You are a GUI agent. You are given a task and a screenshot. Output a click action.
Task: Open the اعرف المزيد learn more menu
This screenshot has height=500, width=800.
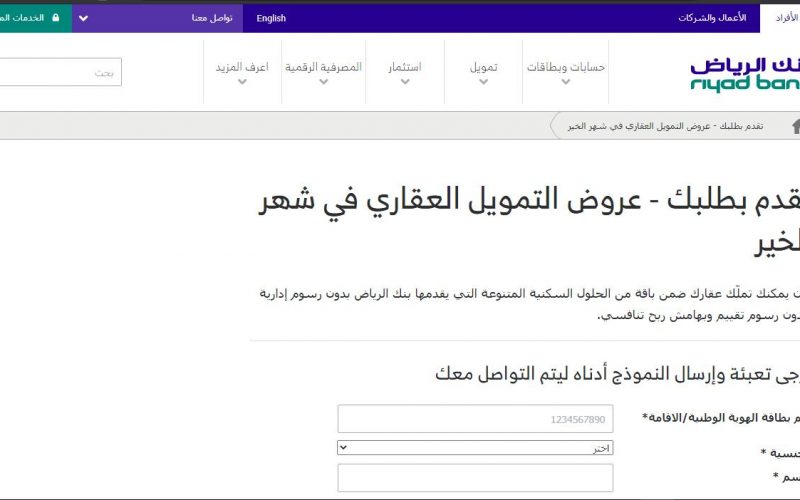click(242, 67)
